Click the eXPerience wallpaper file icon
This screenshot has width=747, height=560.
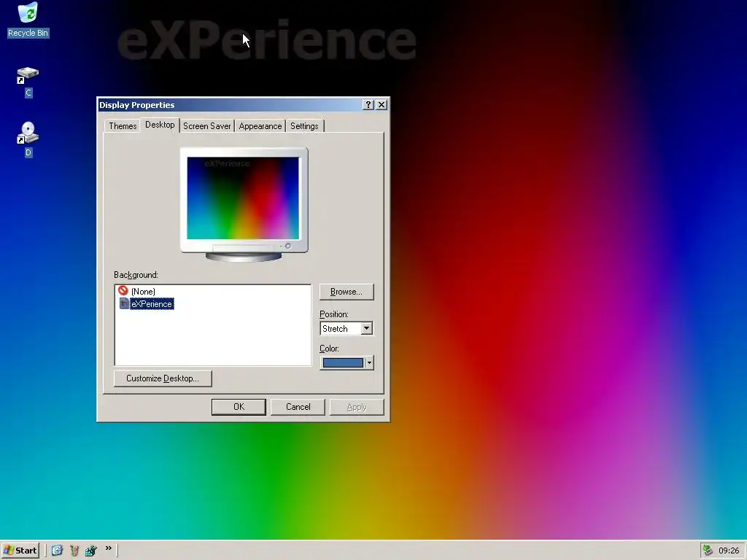pyautogui.click(x=124, y=303)
